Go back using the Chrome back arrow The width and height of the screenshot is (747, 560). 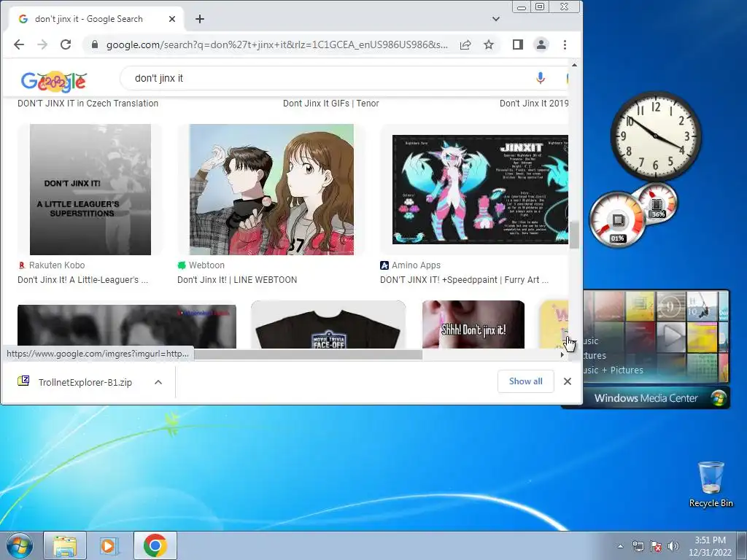click(x=18, y=44)
